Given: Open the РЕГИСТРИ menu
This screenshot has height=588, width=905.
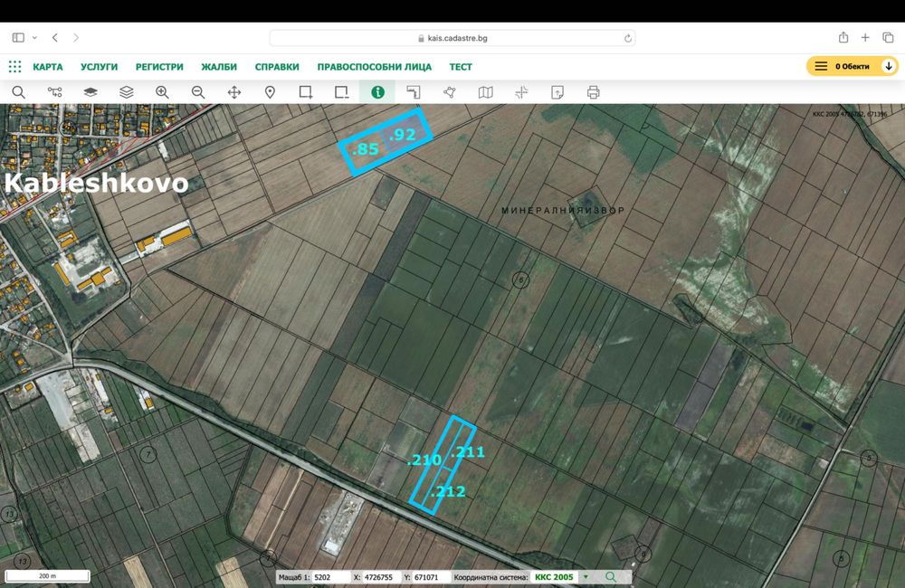Looking at the screenshot, I should [159, 67].
